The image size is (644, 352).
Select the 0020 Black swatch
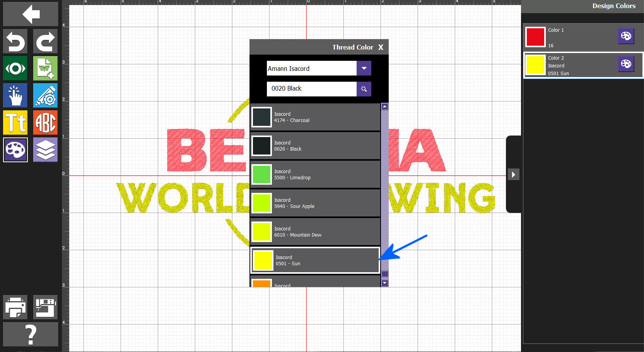point(262,146)
